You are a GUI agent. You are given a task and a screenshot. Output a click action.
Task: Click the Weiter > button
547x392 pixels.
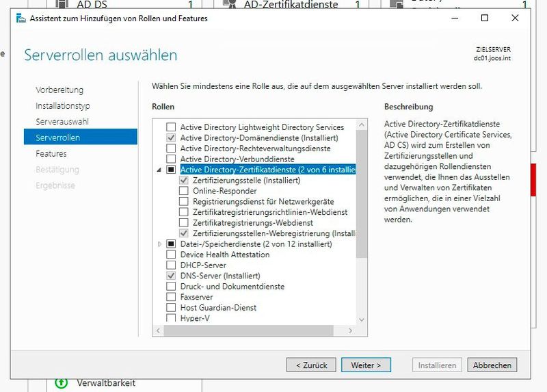[x=366, y=365]
